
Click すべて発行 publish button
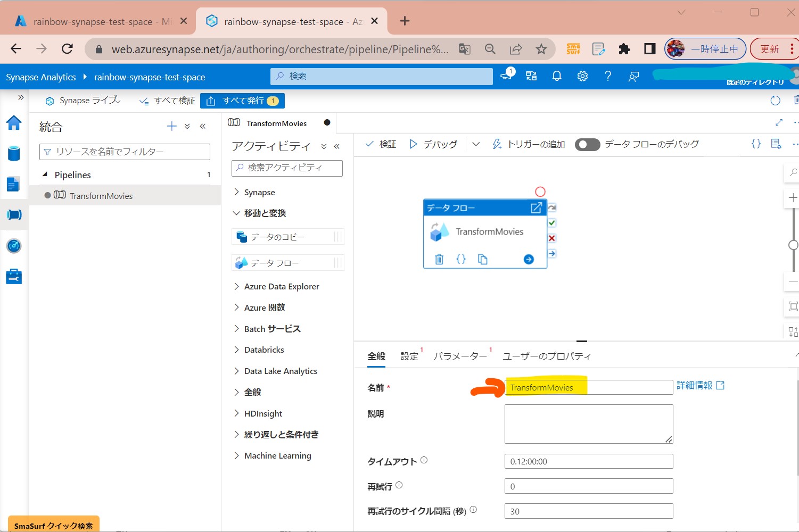coord(242,101)
